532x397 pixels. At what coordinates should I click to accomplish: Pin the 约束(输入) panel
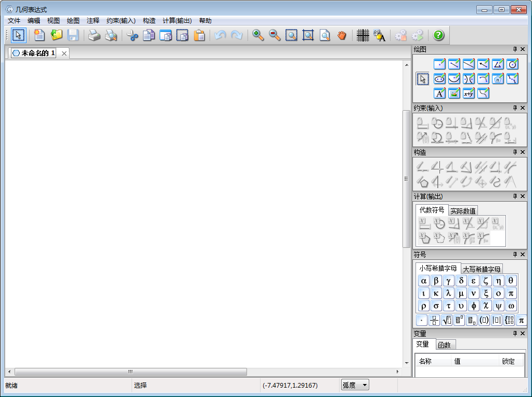click(515, 108)
